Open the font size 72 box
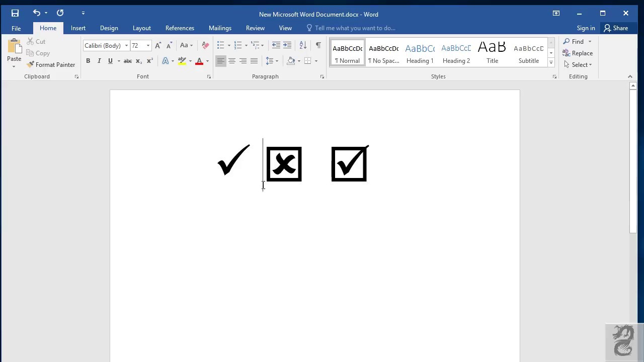Viewport: 644px width, 362px height. coord(141,45)
